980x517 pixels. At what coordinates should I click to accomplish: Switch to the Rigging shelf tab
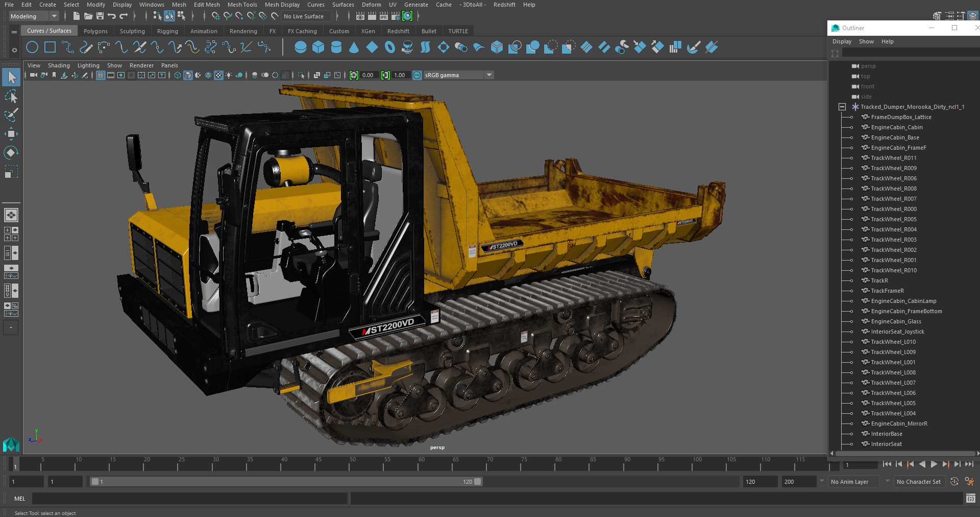(x=167, y=31)
